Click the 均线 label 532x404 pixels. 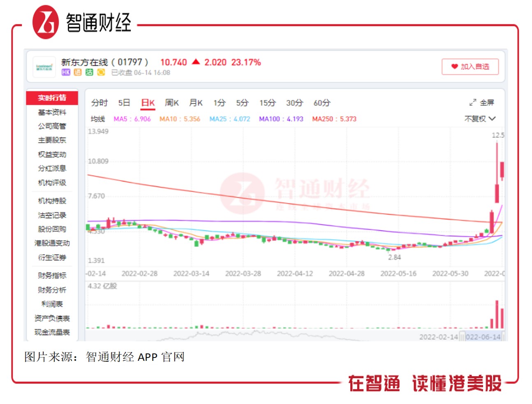click(x=98, y=119)
